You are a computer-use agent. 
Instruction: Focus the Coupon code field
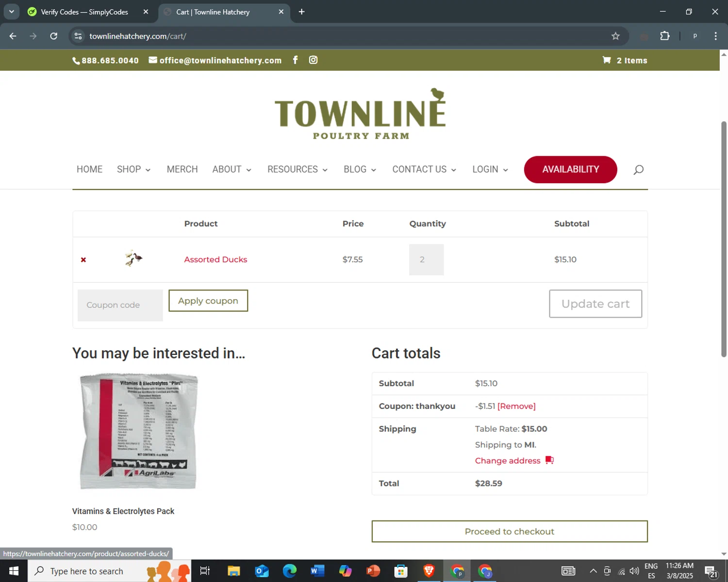pyautogui.click(x=120, y=305)
